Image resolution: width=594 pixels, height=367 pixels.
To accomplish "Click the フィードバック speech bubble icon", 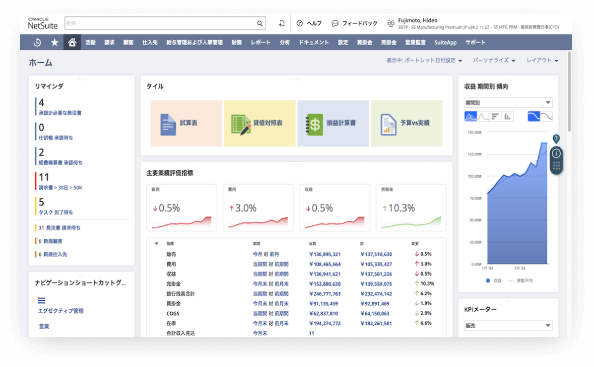I will (x=335, y=23).
